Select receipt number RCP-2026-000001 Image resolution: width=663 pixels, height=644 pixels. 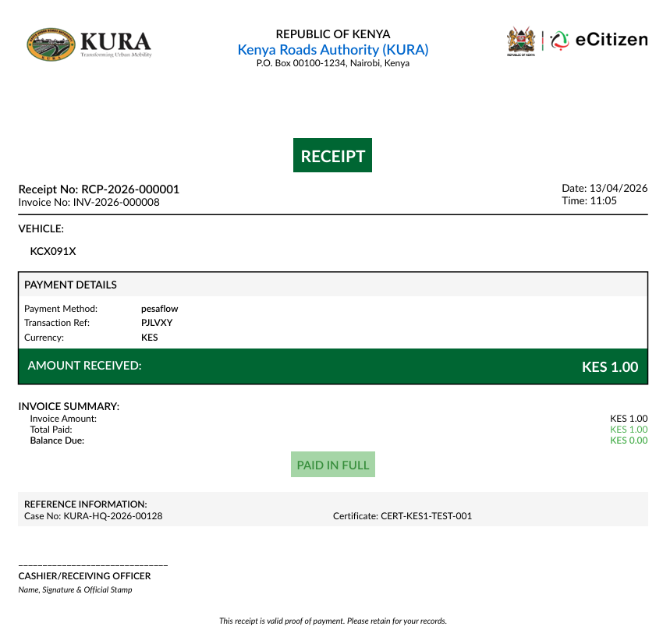pyautogui.click(x=130, y=189)
